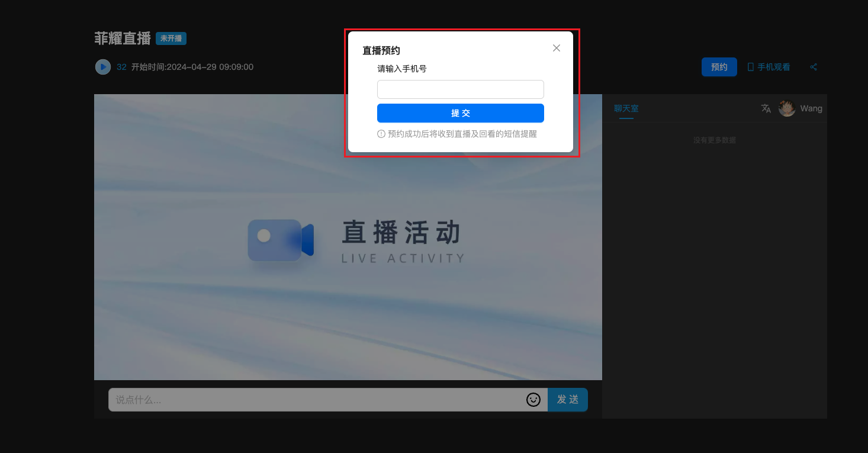Click the phone icon beside 手机观看
Image resolution: width=868 pixels, height=453 pixels.
751,67
